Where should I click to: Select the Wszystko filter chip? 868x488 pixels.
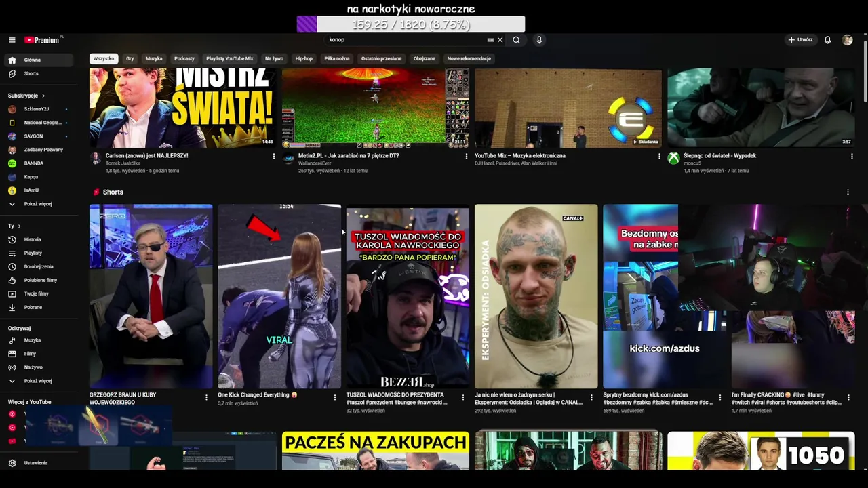[104, 58]
